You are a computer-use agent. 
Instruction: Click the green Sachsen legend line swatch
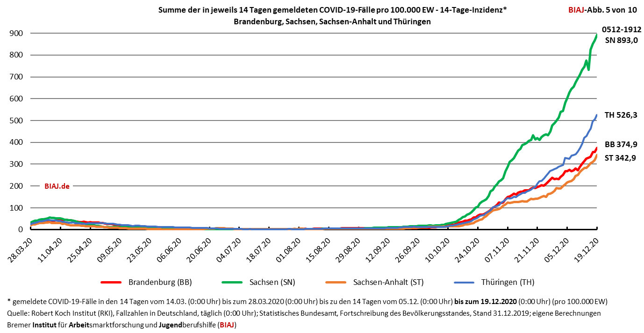pos(232,283)
